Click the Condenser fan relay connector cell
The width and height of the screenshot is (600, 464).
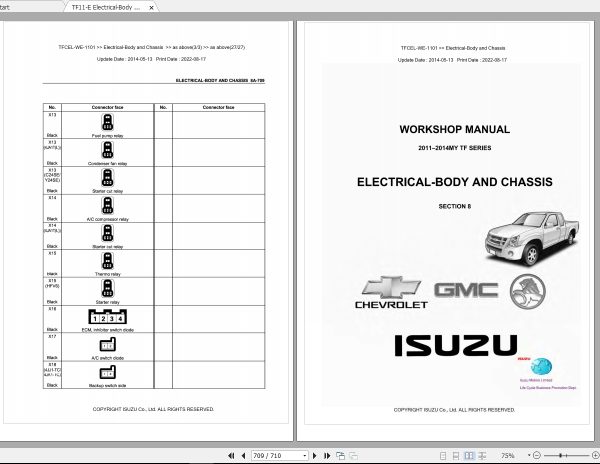coord(108,153)
